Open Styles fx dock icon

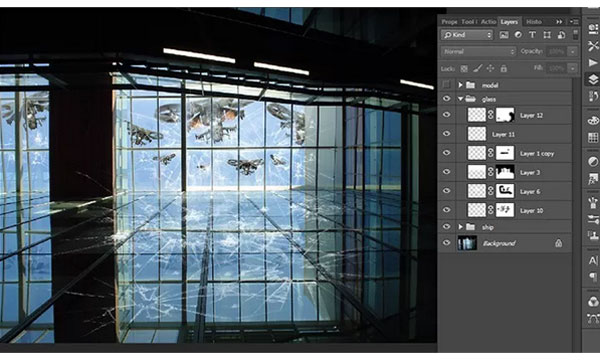pyautogui.click(x=593, y=179)
